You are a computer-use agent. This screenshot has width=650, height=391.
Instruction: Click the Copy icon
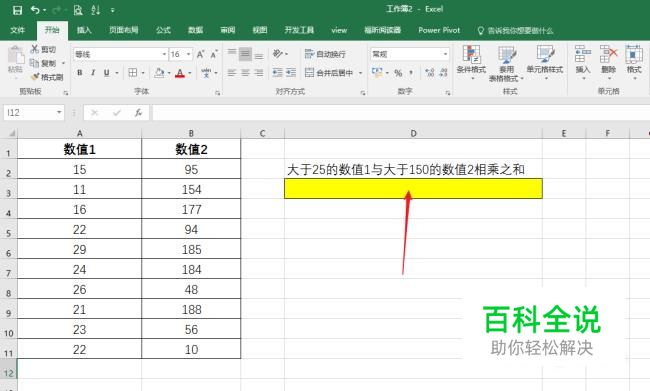tap(35, 63)
